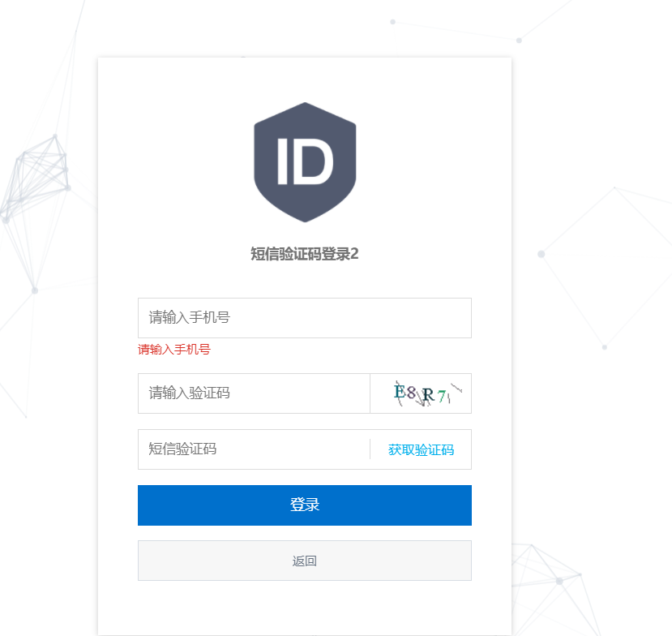The height and width of the screenshot is (636, 672).
Task: Click the white ID lettering inside shield
Action: coord(305,161)
